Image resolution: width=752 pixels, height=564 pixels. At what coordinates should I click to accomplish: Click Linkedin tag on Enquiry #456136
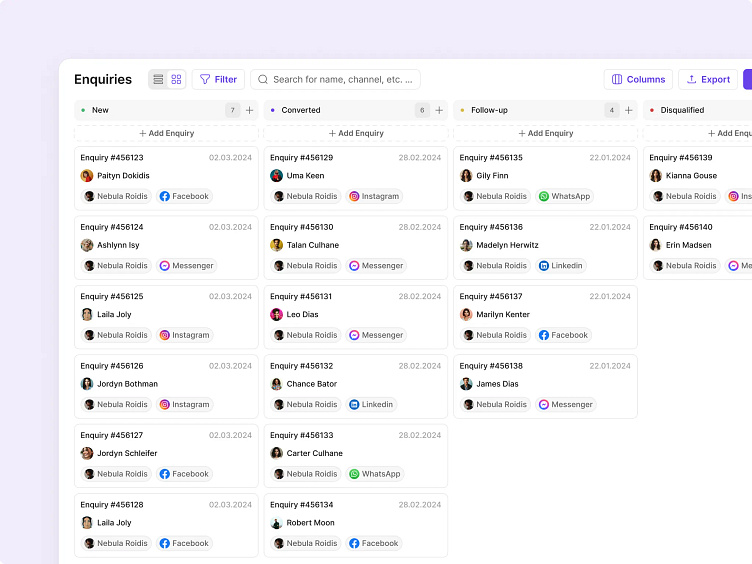(561, 266)
